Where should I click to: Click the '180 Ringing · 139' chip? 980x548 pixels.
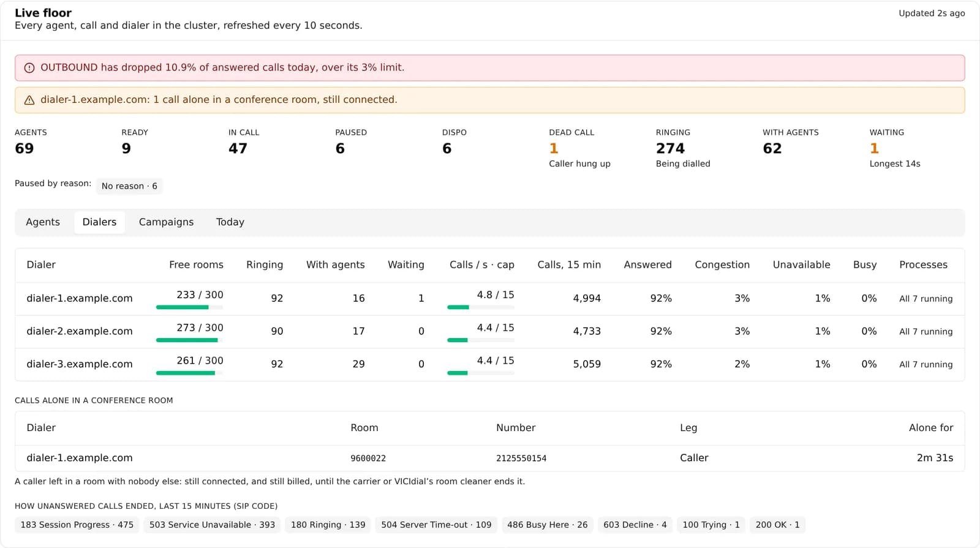(328, 525)
